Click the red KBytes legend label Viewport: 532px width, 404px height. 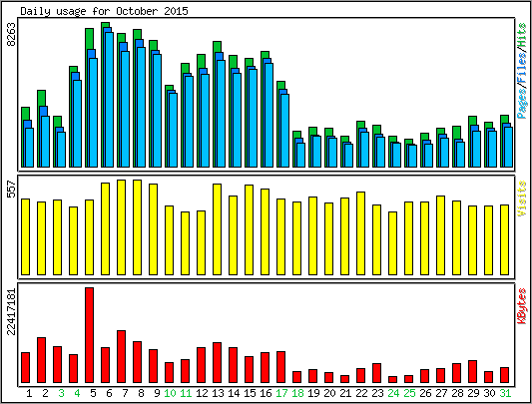(522, 306)
